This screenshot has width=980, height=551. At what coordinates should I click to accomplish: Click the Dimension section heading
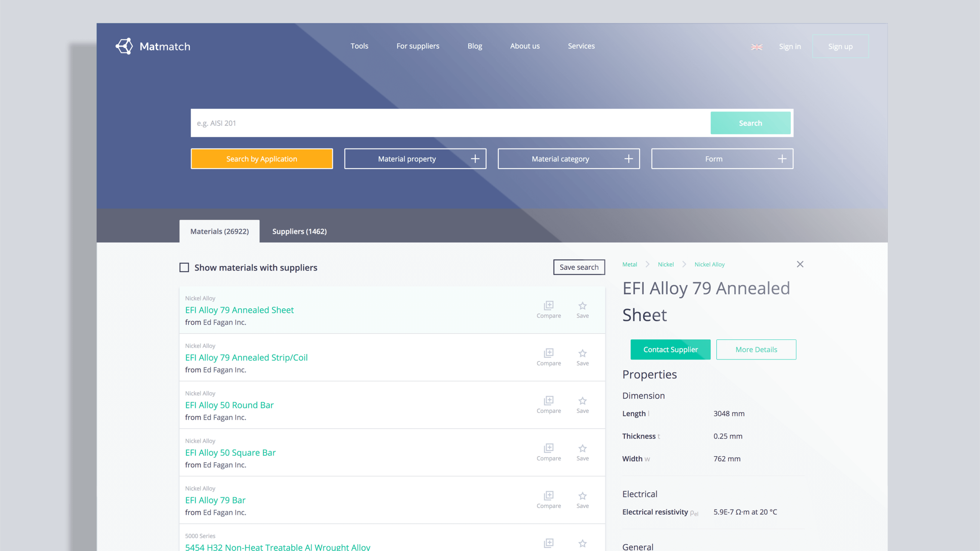[x=643, y=395]
